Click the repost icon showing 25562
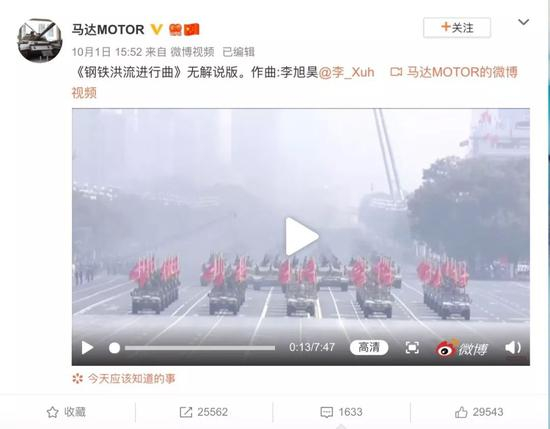 point(186,412)
